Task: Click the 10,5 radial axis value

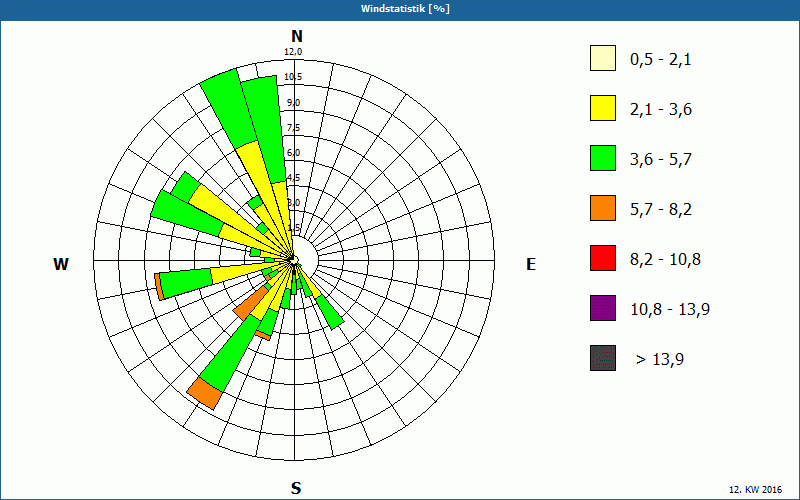Action: tap(293, 77)
